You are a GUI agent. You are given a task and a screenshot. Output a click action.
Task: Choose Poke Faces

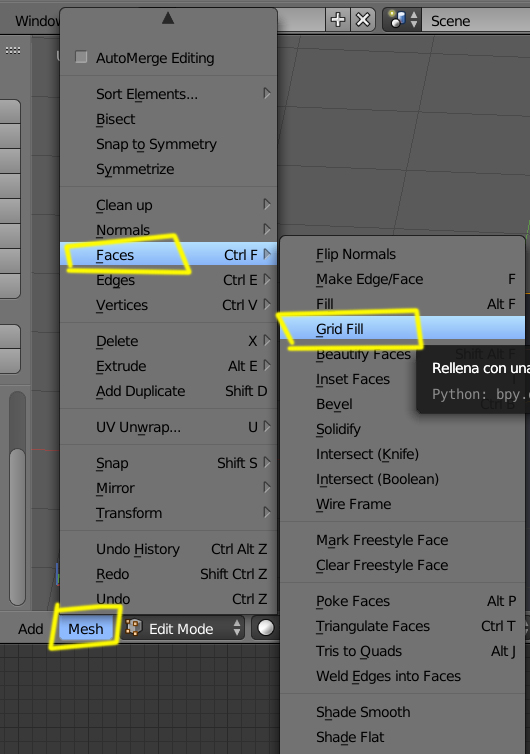[x=402, y=601]
